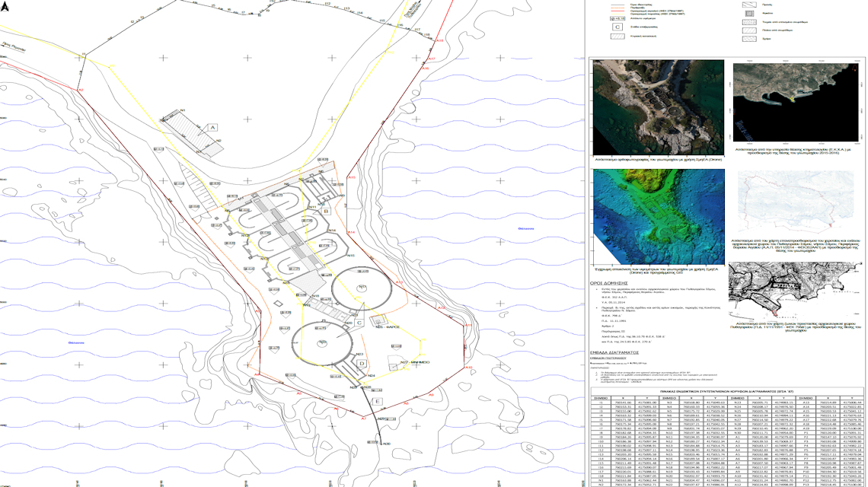
Task: Click building label box E on the plan
Action: pyautogui.click(x=377, y=402)
